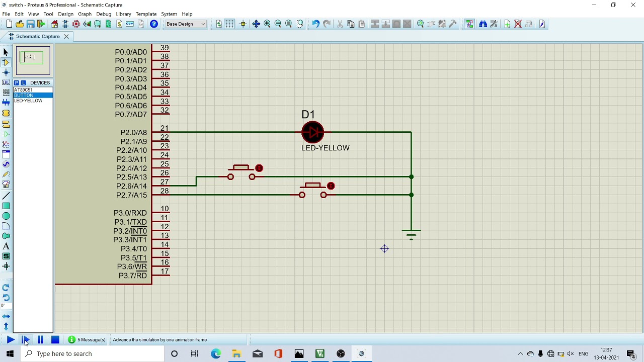Open taskbar notification center icon

(631, 353)
